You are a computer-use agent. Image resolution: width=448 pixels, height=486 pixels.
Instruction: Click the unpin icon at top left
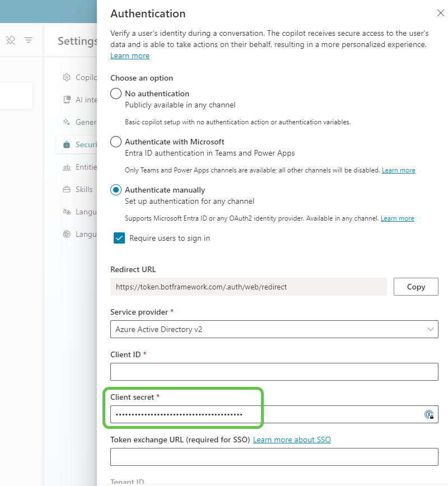click(x=11, y=40)
